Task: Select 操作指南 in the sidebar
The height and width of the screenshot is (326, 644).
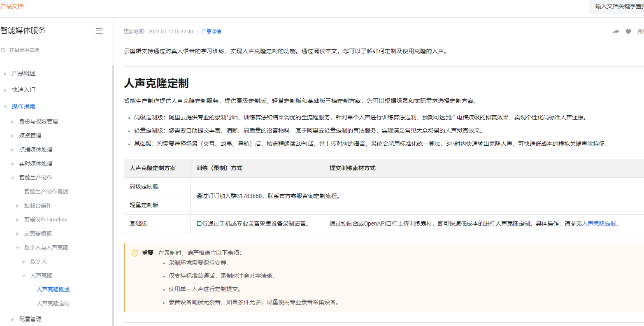Action: click(x=24, y=106)
